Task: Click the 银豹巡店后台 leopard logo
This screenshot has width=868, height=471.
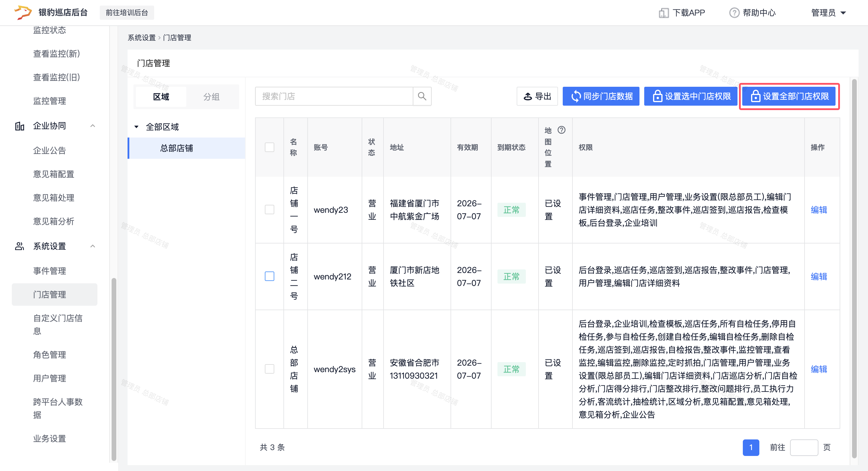Action: (23, 12)
